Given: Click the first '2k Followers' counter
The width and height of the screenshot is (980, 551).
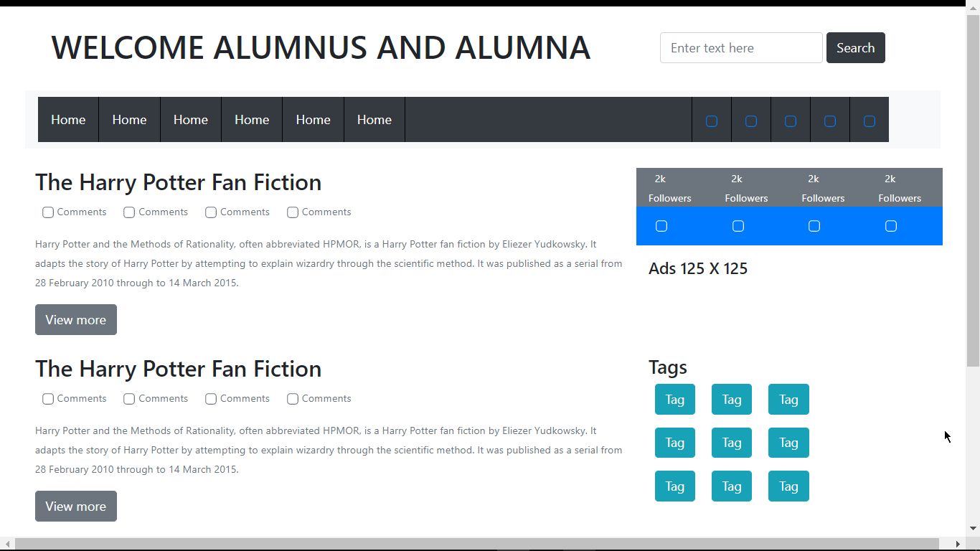Looking at the screenshot, I should [670, 188].
